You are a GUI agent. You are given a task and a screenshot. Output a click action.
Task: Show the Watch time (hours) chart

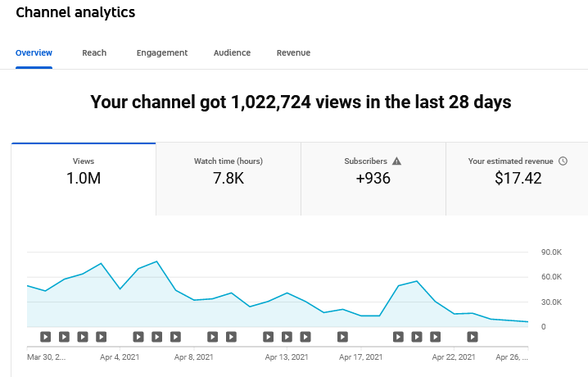click(x=228, y=170)
